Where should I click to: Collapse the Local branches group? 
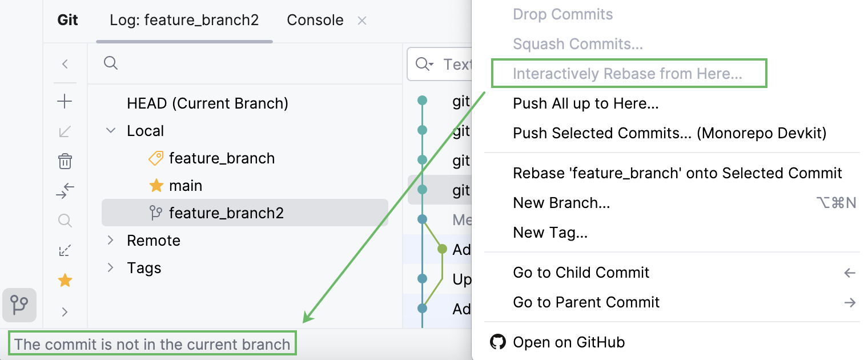(110, 130)
